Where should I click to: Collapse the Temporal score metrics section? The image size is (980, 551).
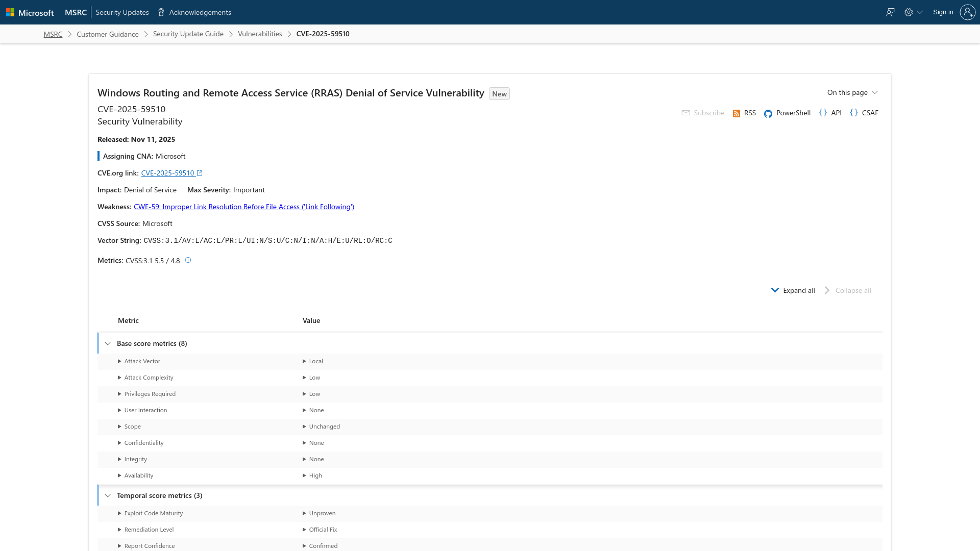tap(108, 495)
